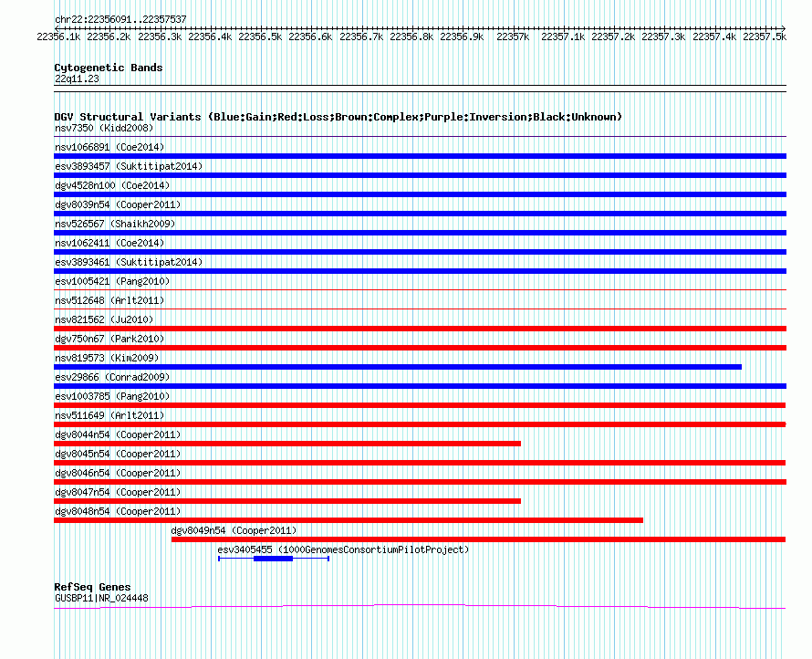
Task: Click the nsv7350 (Kidd2008) variant label
Action: (104, 128)
